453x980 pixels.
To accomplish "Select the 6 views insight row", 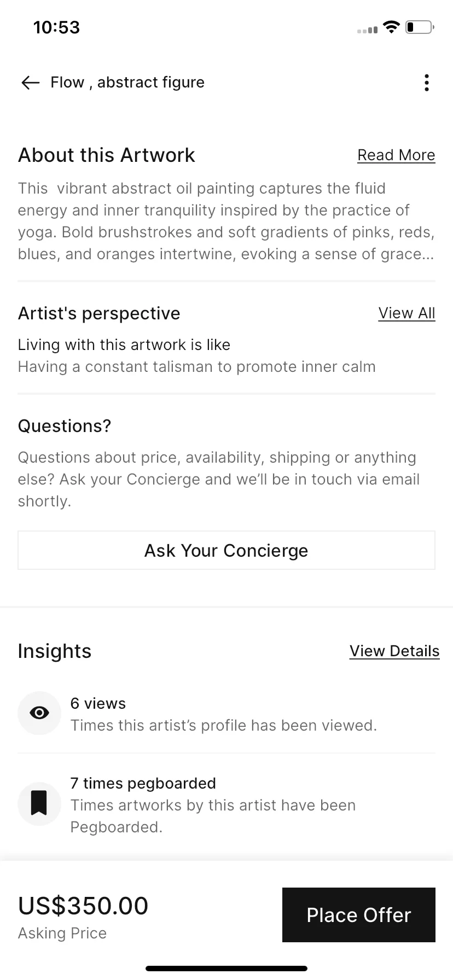I will [x=226, y=714].
